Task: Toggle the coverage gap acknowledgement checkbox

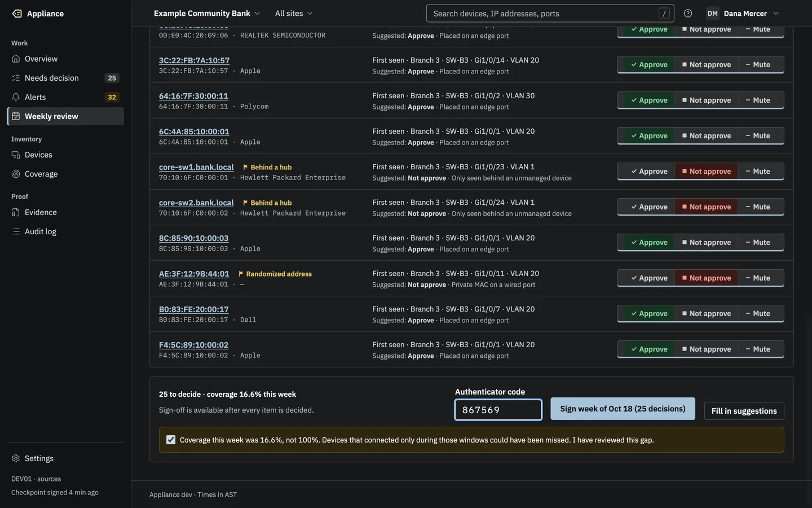Action: click(x=171, y=440)
